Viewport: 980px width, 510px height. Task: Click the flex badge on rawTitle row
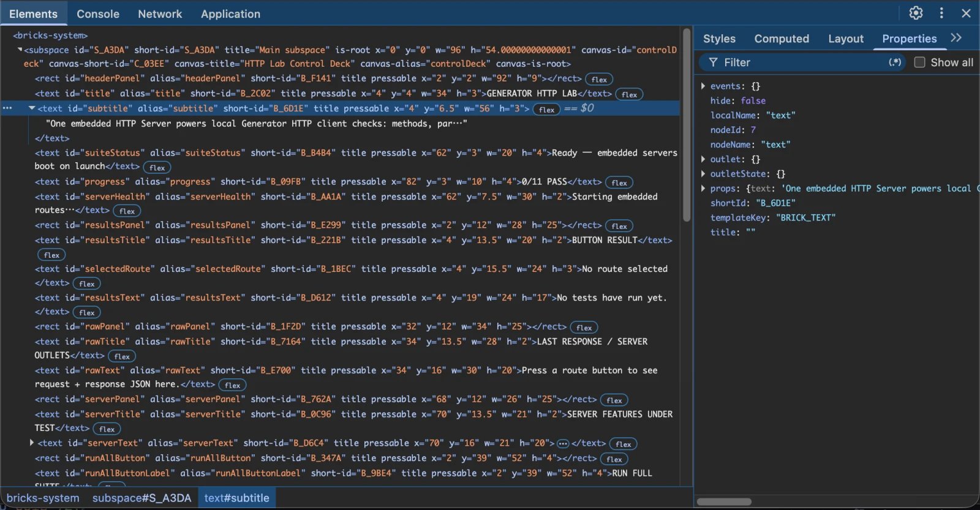[122, 356]
